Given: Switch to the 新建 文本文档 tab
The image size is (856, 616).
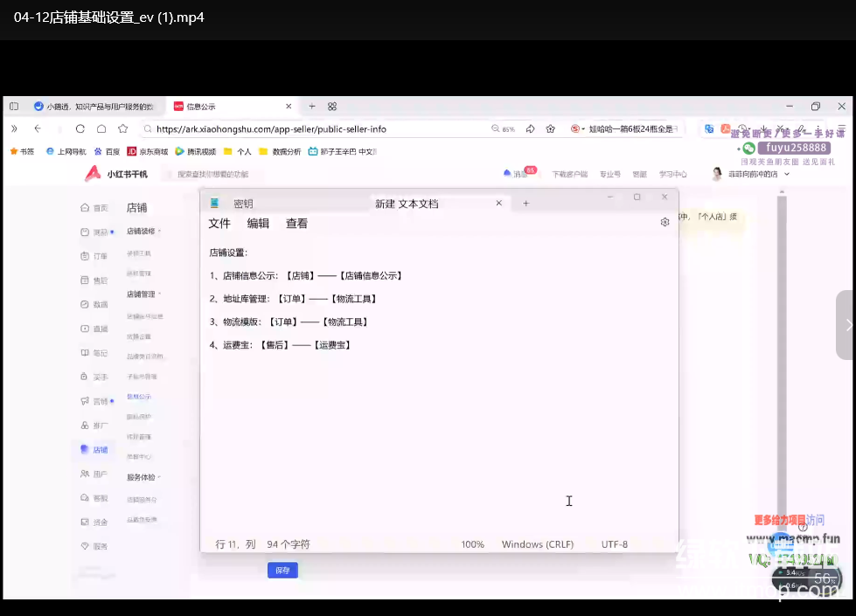Looking at the screenshot, I should pos(407,204).
